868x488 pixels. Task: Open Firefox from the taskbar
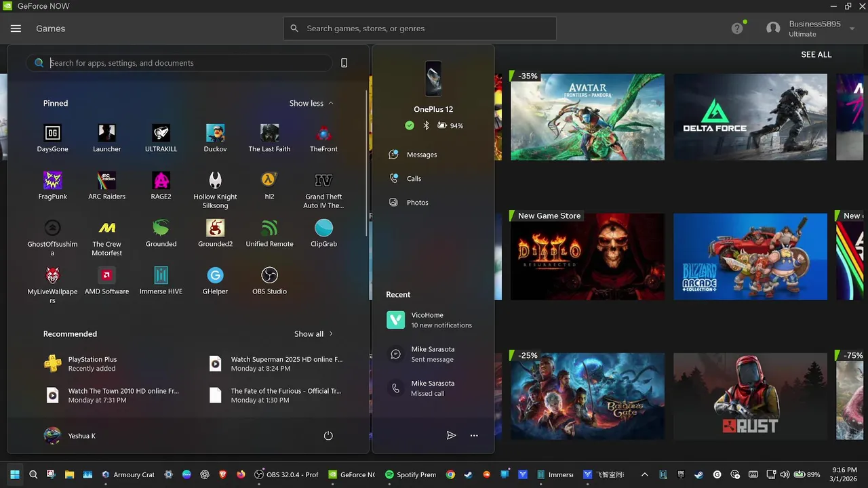click(241, 474)
